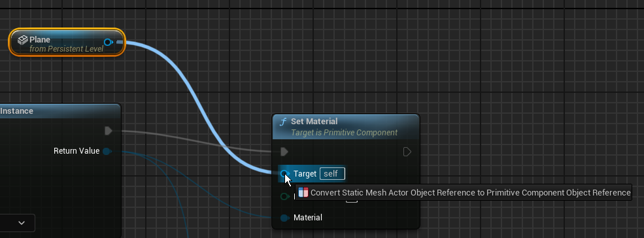Screen dimensions: 644x238
Task: Select the Instance node header
Action: (x=60, y=111)
